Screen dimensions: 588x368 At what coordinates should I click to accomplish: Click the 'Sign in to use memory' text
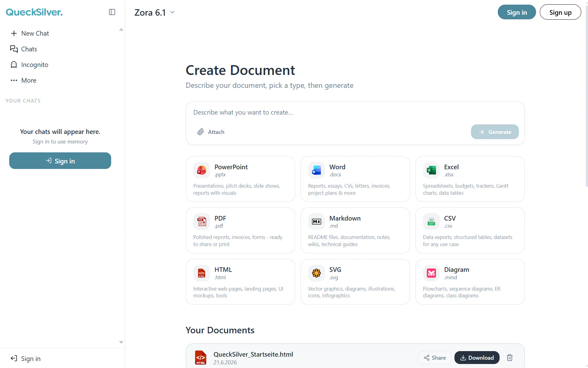click(60, 142)
